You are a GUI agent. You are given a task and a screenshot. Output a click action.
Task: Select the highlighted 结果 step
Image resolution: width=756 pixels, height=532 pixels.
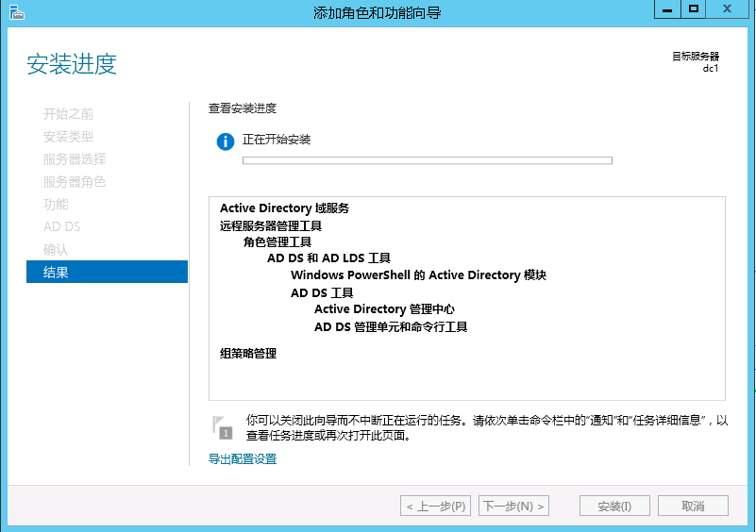pyautogui.click(x=107, y=272)
